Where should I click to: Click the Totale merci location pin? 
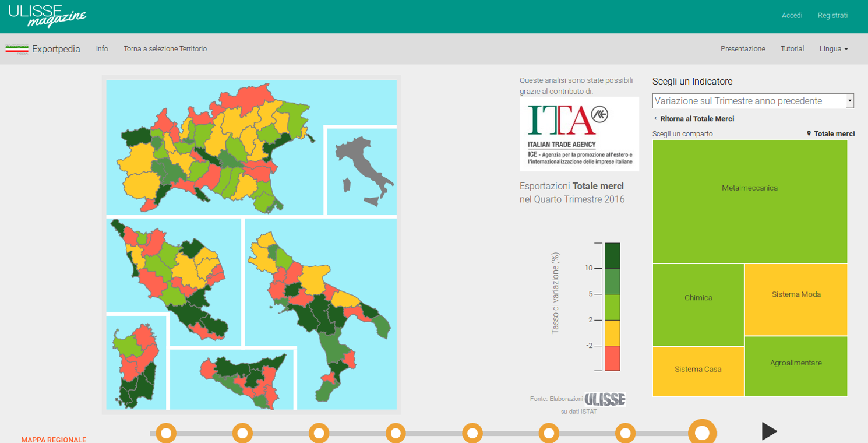(x=809, y=133)
